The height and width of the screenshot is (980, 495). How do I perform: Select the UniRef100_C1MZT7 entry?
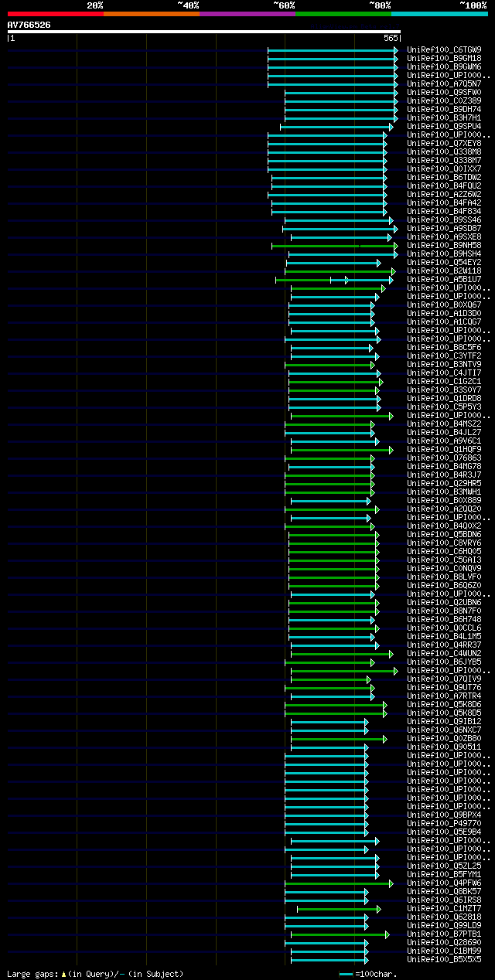(444, 908)
